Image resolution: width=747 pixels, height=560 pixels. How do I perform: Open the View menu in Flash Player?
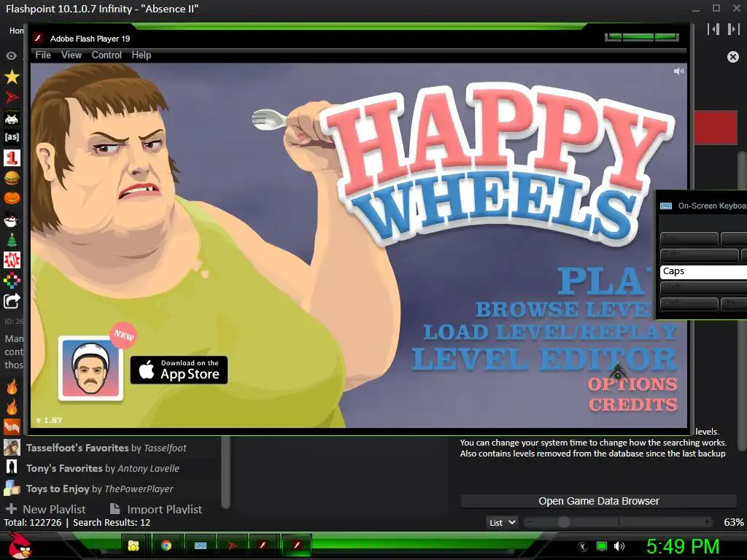[x=71, y=55]
